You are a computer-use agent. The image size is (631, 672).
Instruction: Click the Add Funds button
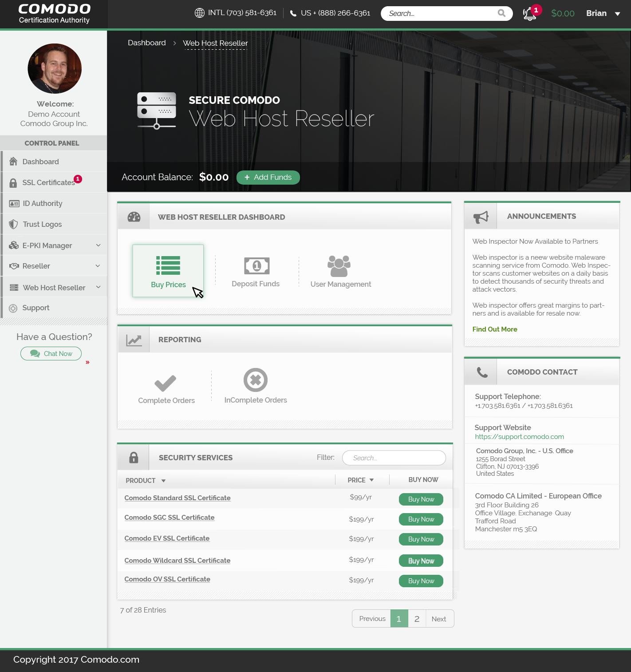268,177
